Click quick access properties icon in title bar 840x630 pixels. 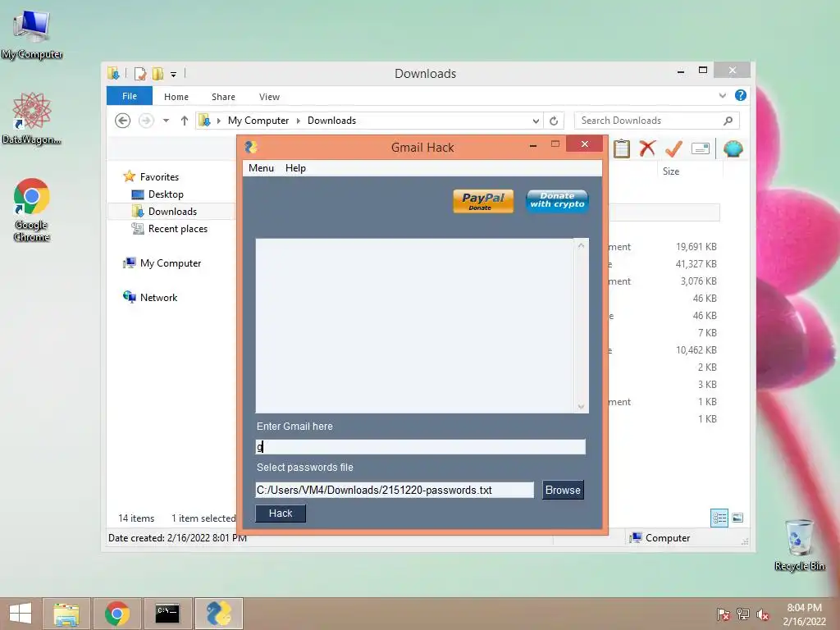tap(139, 73)
